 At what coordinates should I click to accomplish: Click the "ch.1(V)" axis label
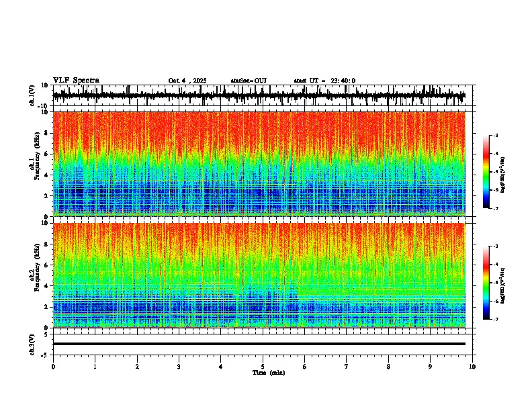point(32,95)
